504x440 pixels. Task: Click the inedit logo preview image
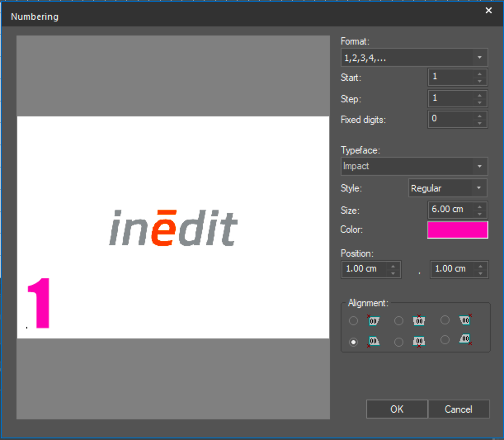tap(173, 228)
